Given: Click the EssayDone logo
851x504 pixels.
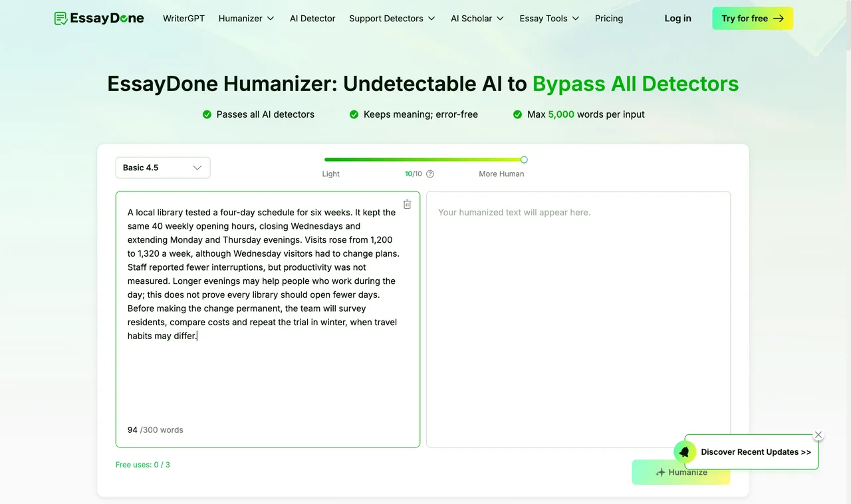Looking at the screenshot, I should pyautogui.click(x=99, y=18).
